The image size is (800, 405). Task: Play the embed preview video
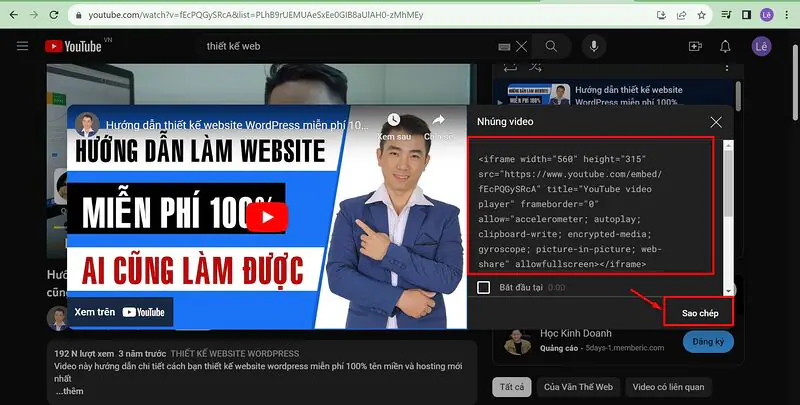[267, 217]
